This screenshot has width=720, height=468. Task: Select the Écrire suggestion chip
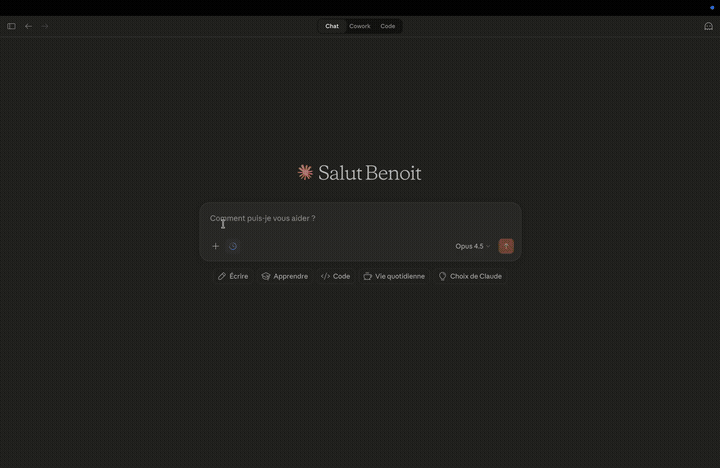click(x=233, y=276)
